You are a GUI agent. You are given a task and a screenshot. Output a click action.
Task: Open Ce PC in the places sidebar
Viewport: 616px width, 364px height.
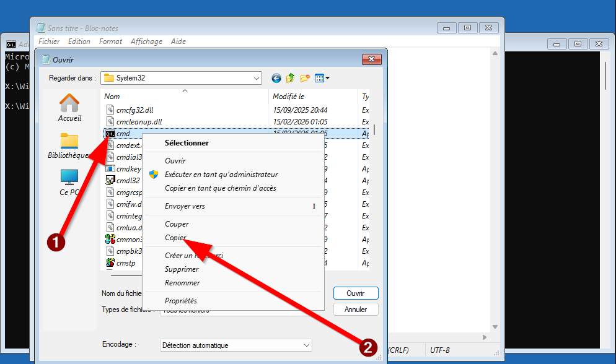click(69, 183)
